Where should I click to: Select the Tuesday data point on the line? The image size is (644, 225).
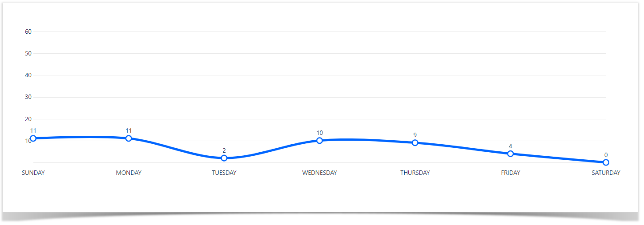pos(224,158)
